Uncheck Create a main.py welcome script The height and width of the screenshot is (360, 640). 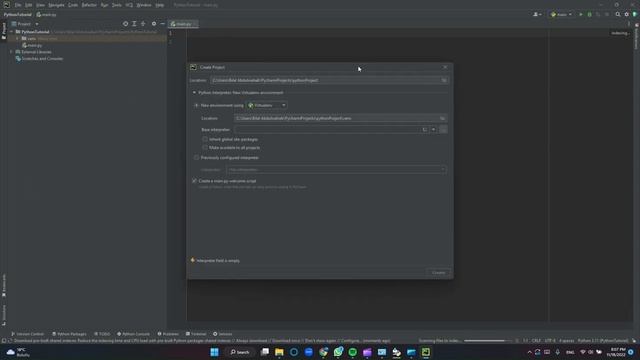click(x=194, y=181)
